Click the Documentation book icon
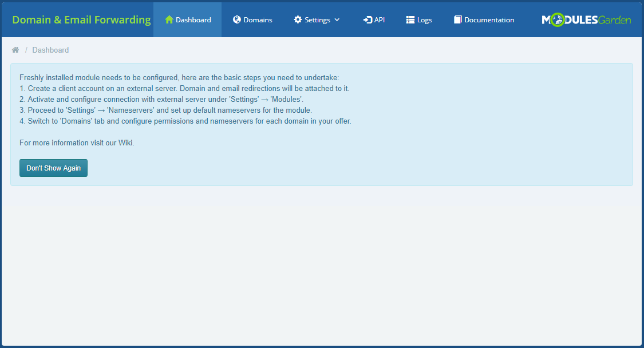The image size is (644, 348). coord(457,19)
